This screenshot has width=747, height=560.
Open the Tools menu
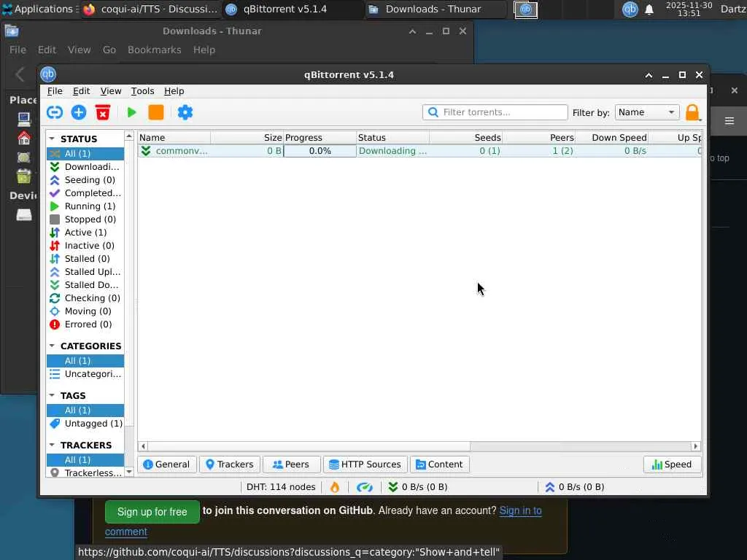tap(142, 91)
